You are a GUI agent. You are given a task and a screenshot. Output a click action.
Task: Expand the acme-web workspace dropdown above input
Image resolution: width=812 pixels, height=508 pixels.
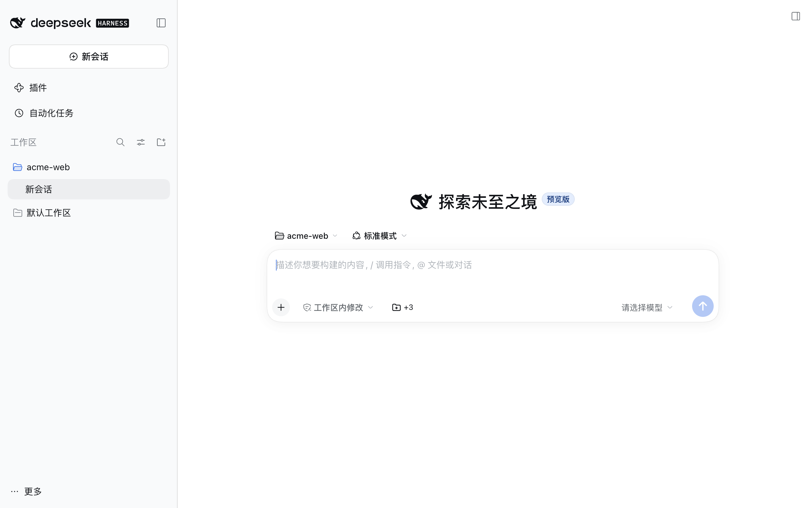306,236
